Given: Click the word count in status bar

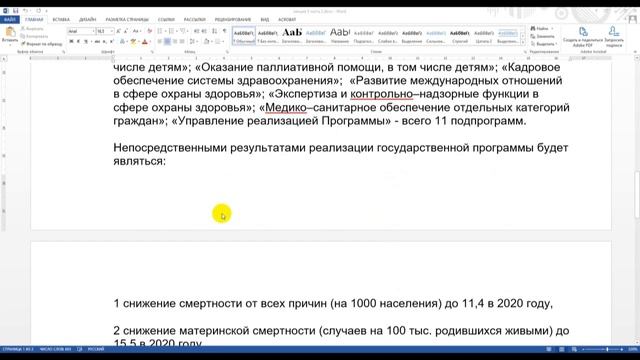Looking at the screenshot, I should (55, 349).
